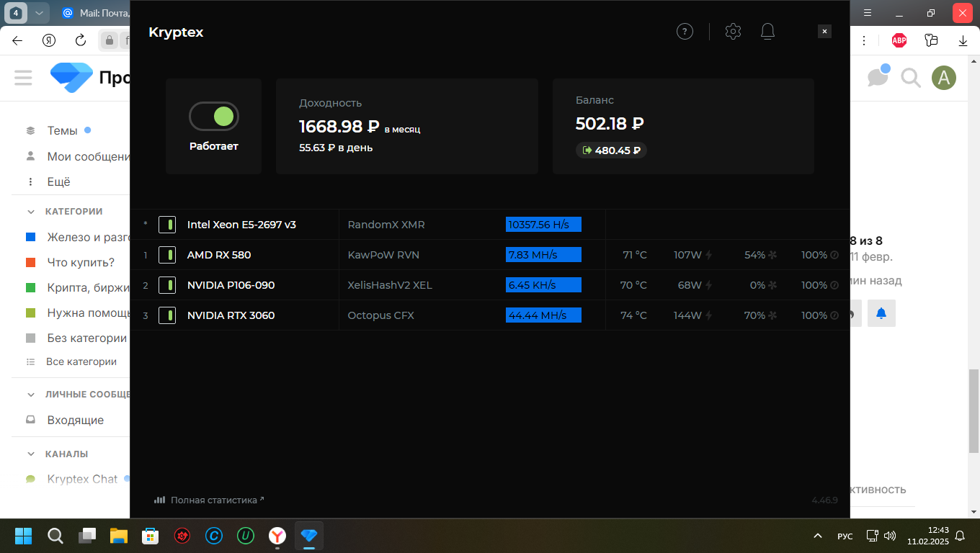Select XelisHashV2 XEL algorithm text
The width and height of the screenshot is (980, 553).
tap(390, 285)
